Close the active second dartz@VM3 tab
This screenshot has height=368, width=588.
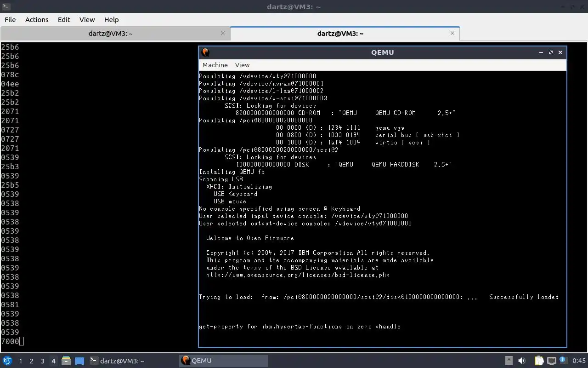click(452, 33)
